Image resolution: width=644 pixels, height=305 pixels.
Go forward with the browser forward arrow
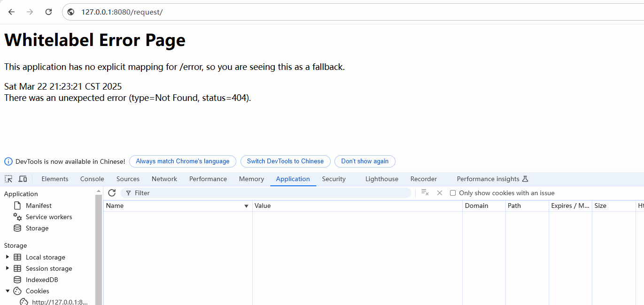(x=30, y=12)
